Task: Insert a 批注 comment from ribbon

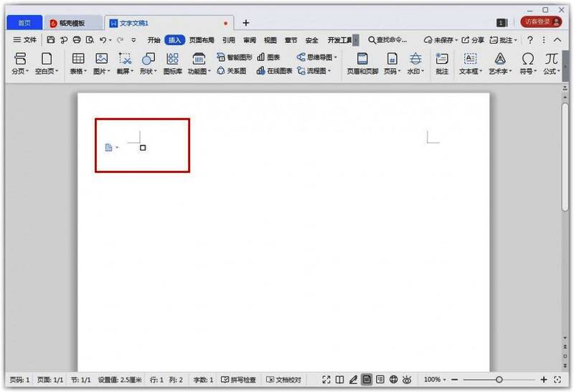Action: [x=442, y=62]
